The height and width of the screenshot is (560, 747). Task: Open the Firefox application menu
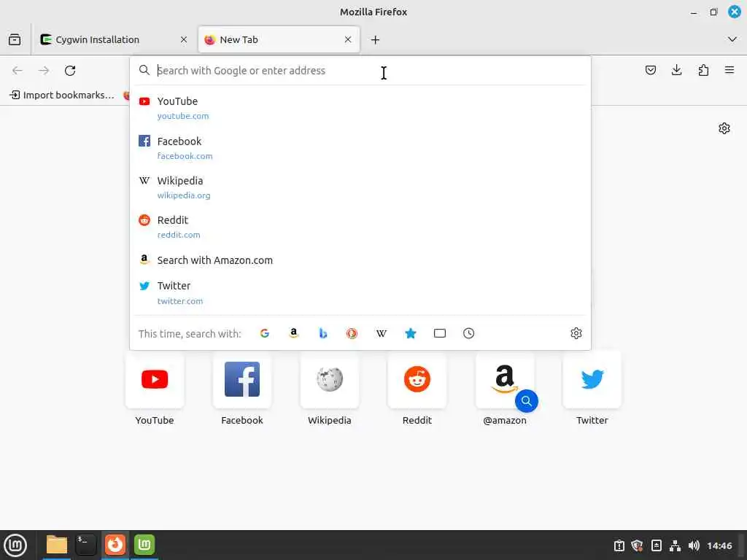tap(729, 71)
